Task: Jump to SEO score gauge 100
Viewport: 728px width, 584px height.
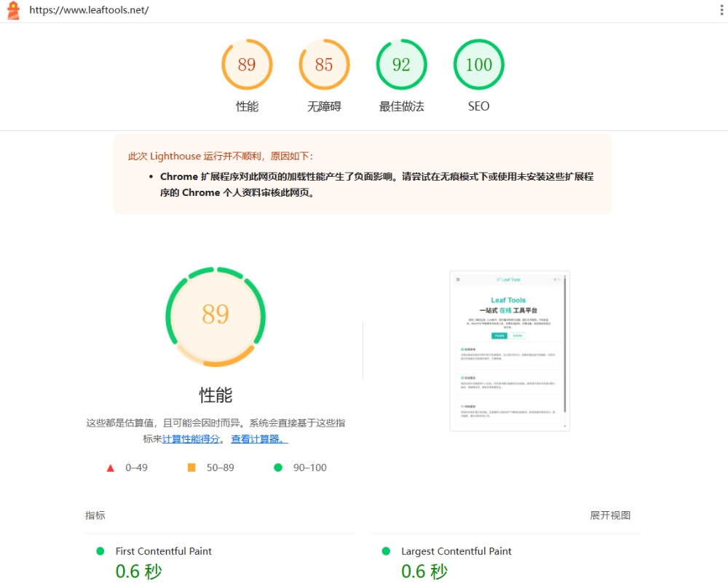Action: 479,65
